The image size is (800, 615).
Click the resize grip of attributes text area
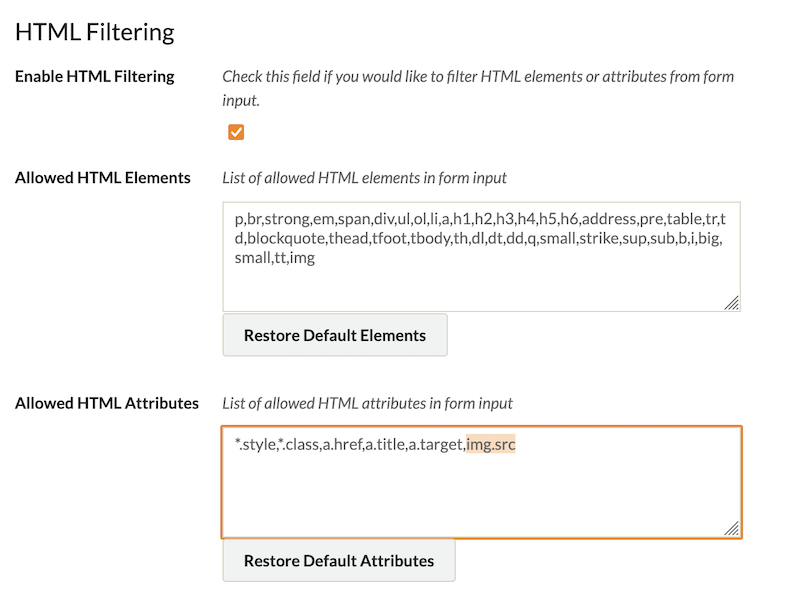coord(732,528)
